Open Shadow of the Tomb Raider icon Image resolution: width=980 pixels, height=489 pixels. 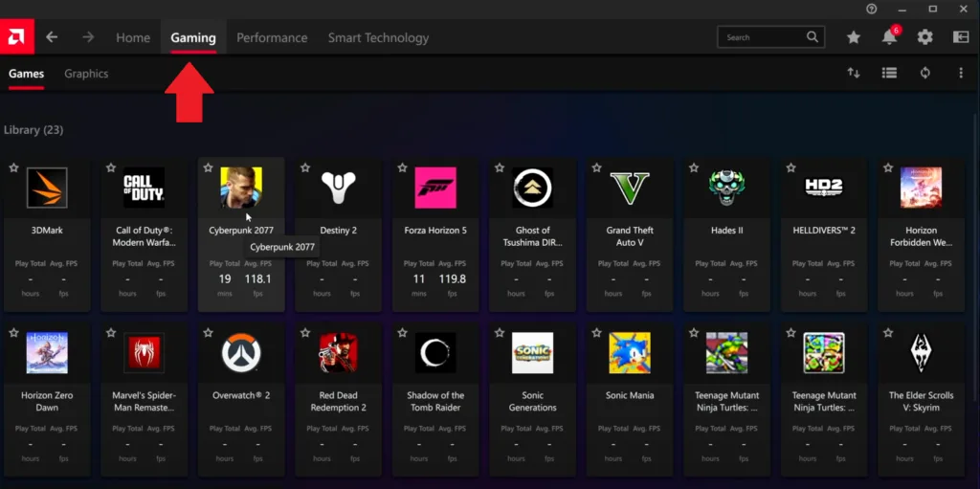tap(435, 353)
